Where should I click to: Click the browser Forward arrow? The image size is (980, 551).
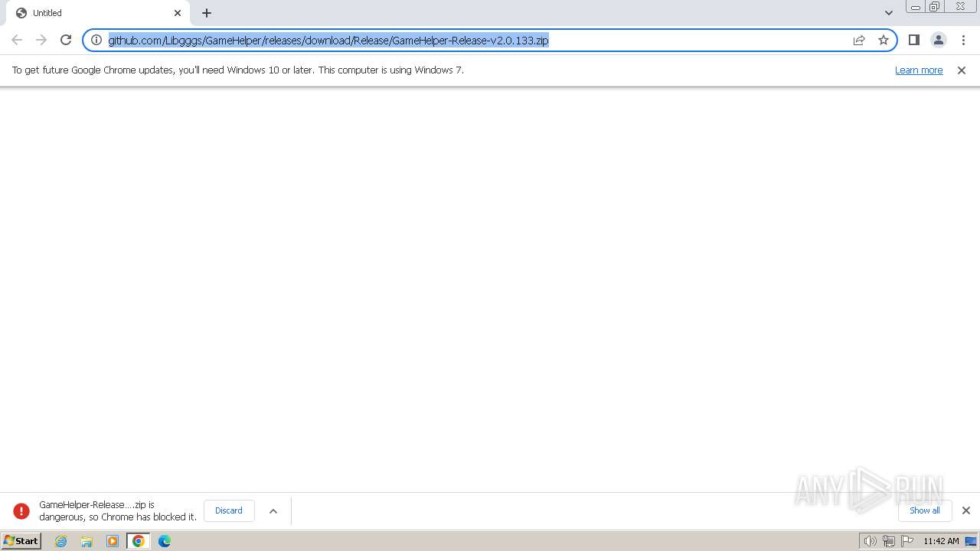(41, 40)
